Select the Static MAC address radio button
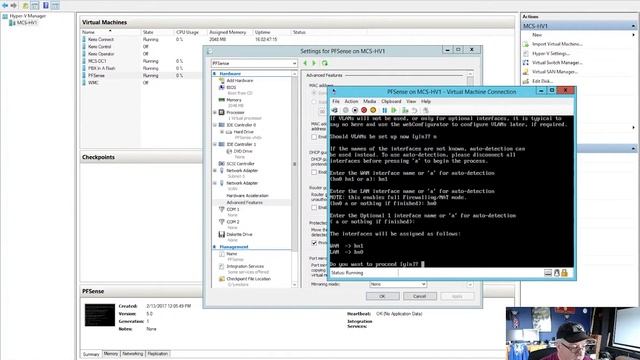The image size is (640, 360). 314,102
